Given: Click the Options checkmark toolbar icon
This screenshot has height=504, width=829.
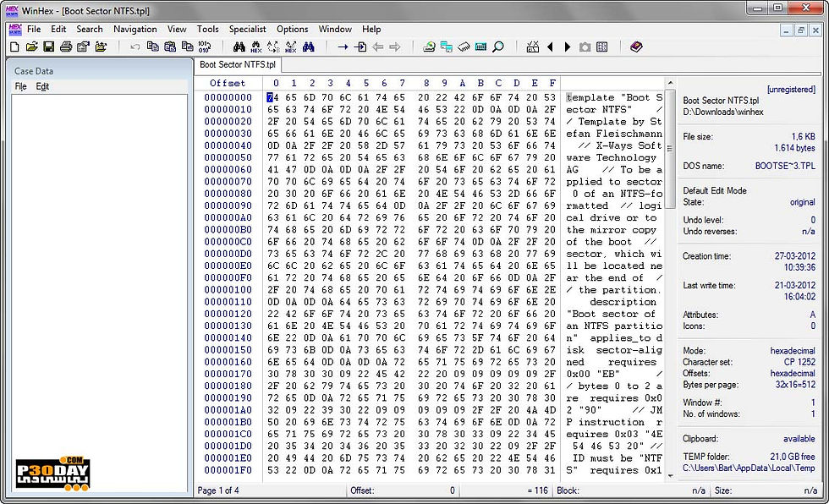Looking at the screenshot, I should [532, 47].
